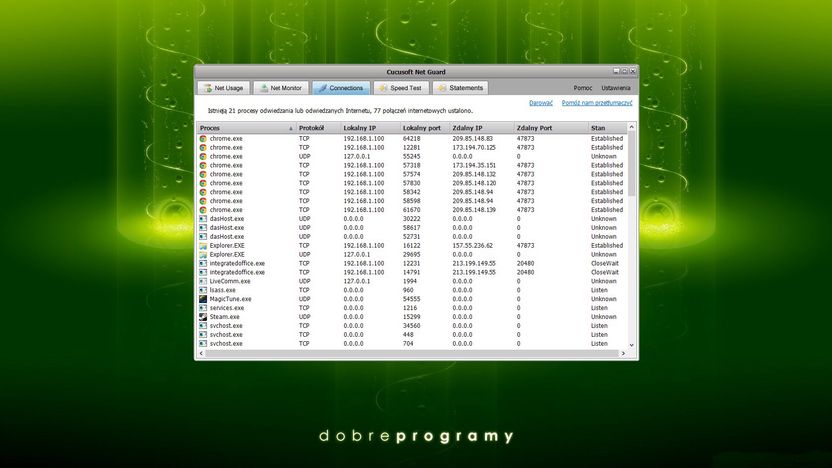Sort by the Zdalny Port column header
The height and width of the screenshot is (468, 832).
[551, 128]
